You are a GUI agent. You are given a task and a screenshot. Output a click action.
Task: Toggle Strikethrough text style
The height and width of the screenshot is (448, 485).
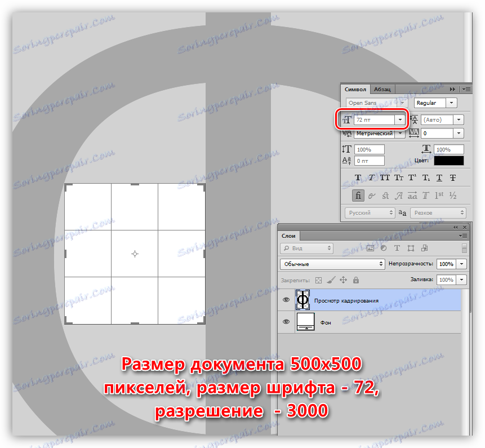coord(453,178)
